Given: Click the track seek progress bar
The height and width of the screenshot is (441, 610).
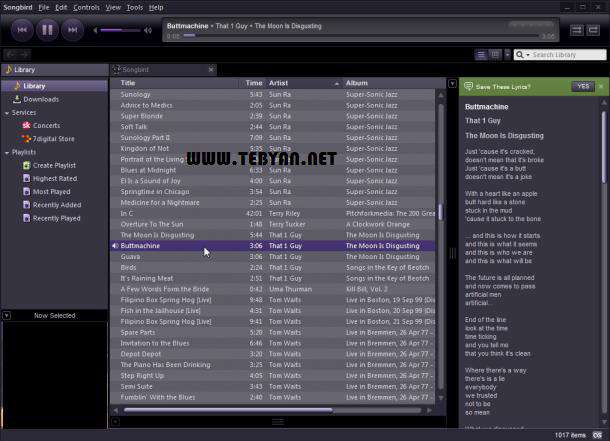Looking at the screenshot, I should [300, 36].
